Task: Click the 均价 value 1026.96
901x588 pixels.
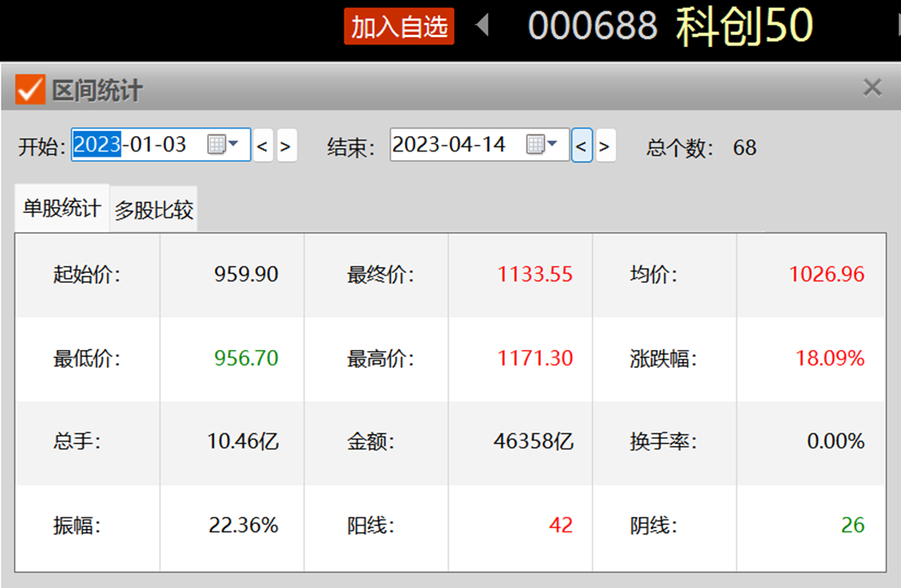Action: pyautogui.click(x=826, y=274)
